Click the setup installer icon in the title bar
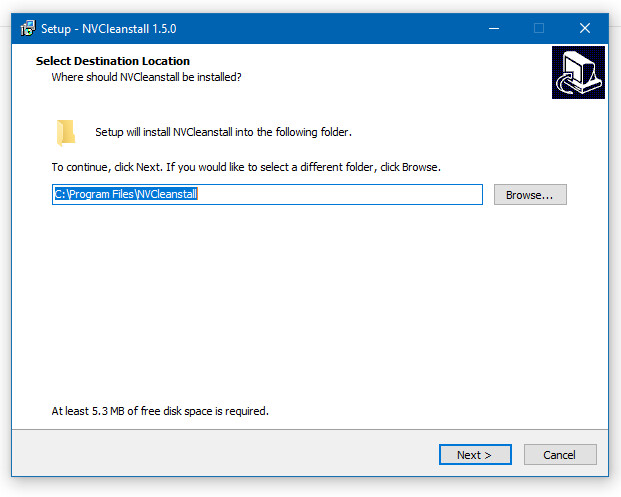The image size is (621, 497). (28, 28)
